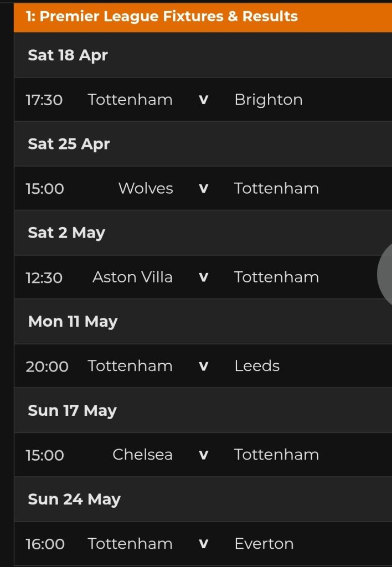Image resolution: width=392 pixels, height=567 pixels.
Task: Click the Brighton team name
Action: point(269,100)
